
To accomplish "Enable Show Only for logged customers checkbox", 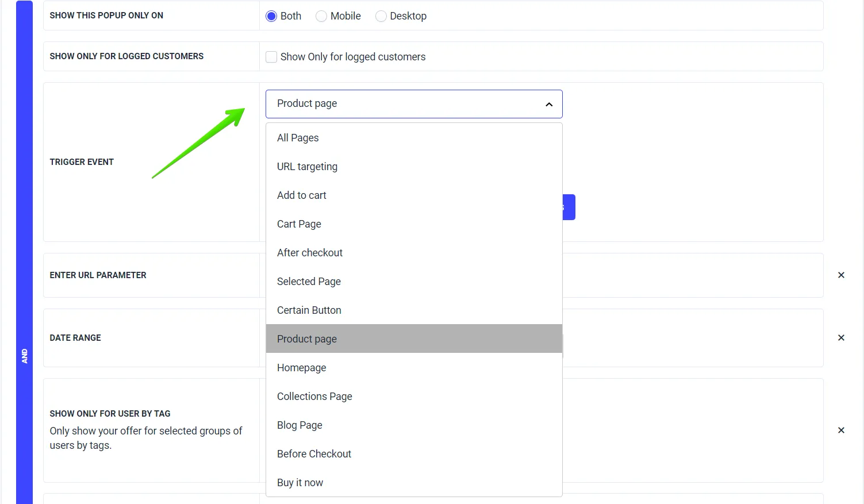I will pos(271,57).
